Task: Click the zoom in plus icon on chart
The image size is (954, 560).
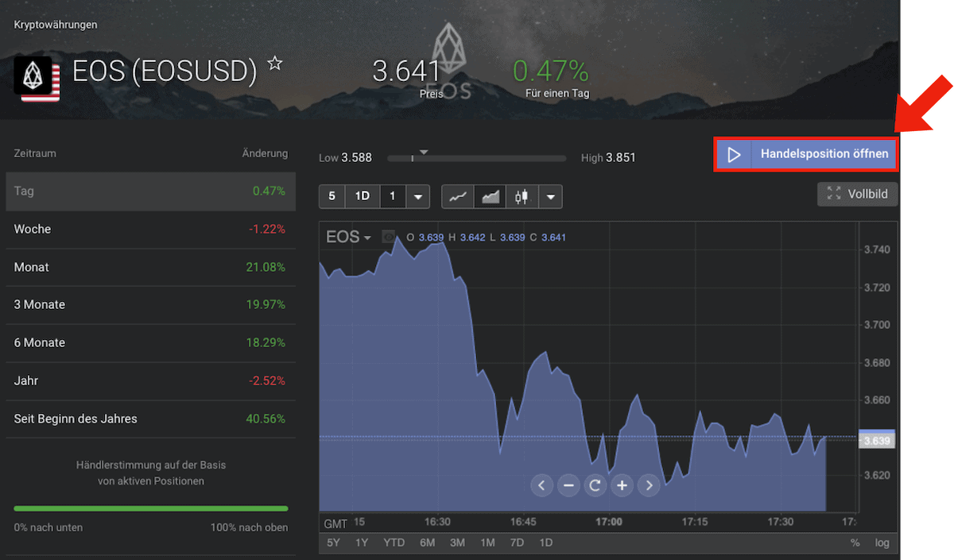Action: (622, 485)
